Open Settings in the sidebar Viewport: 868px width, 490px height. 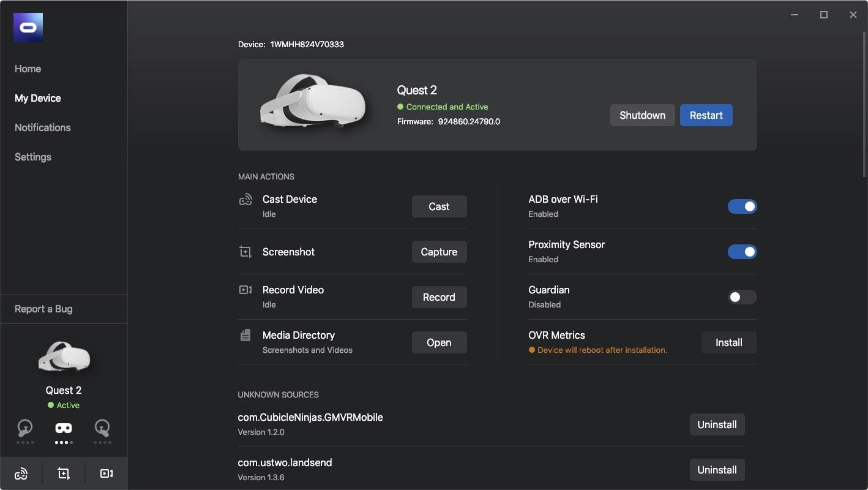click(x=33, y=157)
